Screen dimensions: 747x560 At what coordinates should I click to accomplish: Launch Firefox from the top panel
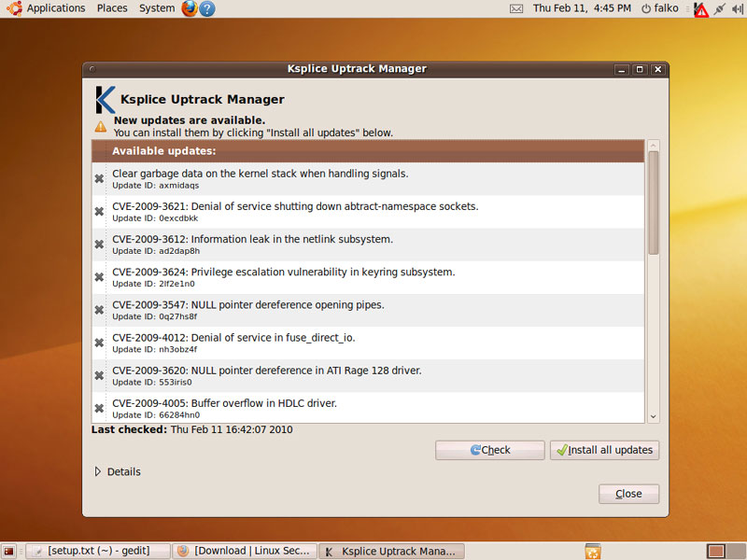pyautogui.click(x=190, y=8)
